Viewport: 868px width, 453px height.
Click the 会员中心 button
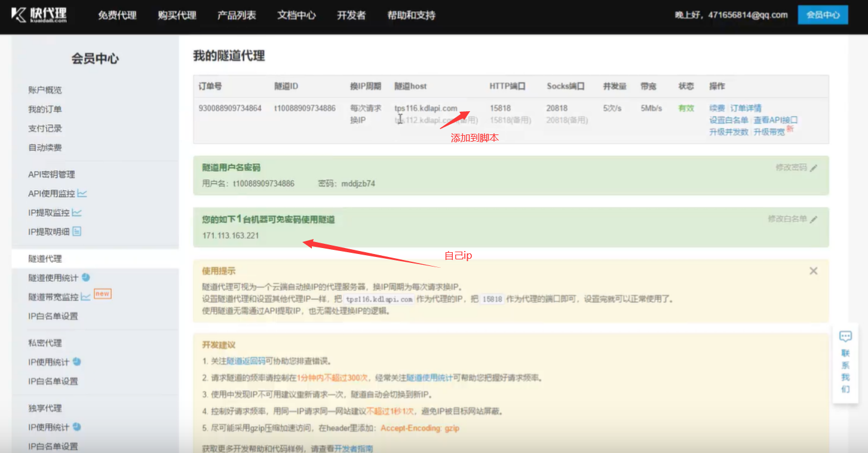coord(823,15)
